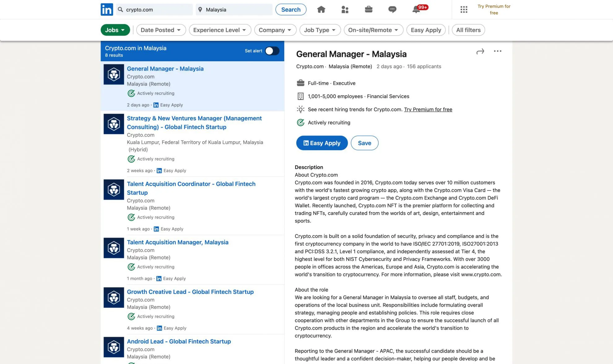Viewport: 613px width, 364px height.
Task: Open the My Network people icon
Action: pos(345,10)
